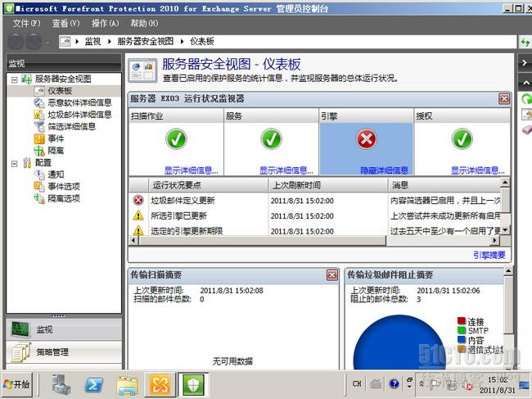Click green check icon under 授权
Image resolution: width=532 pixels, height=399 pixels.
point(462,139)
